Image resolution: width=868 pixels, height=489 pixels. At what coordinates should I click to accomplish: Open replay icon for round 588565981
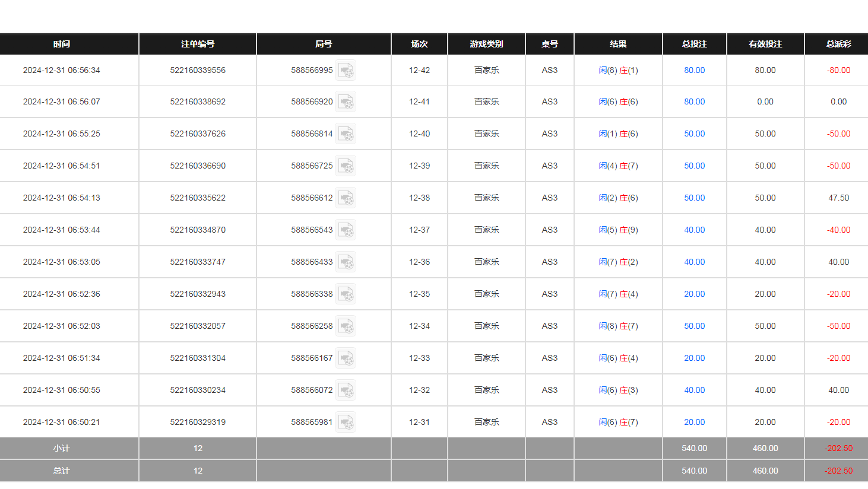[346, 422]
